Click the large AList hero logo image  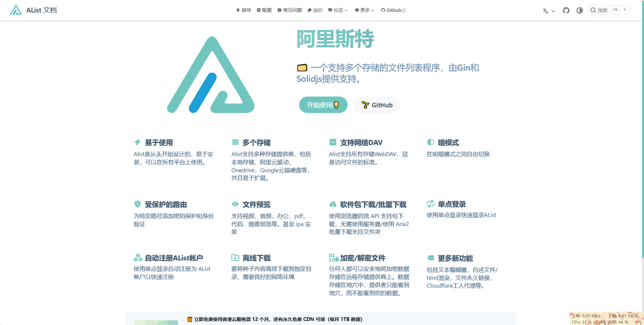coord(211,75)
